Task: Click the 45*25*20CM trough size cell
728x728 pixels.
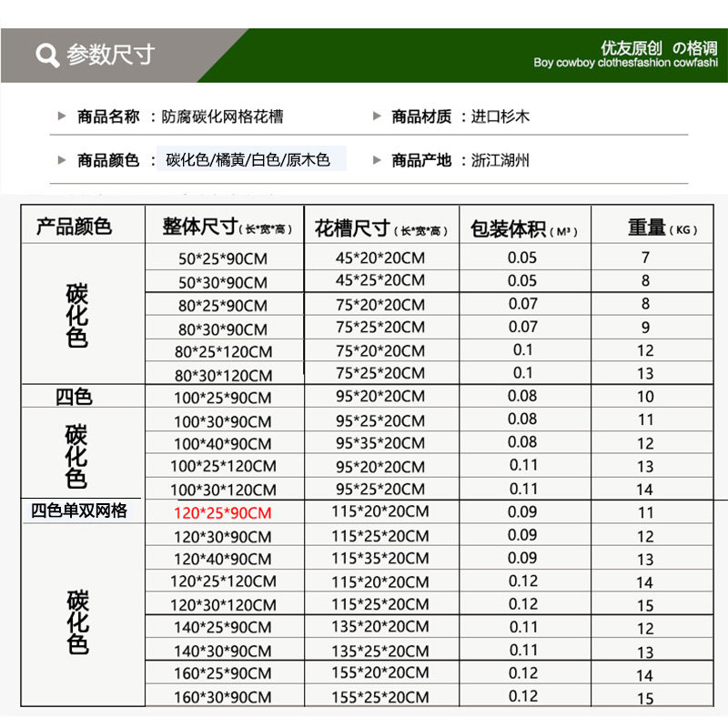Action: click(x=380, y=280)
